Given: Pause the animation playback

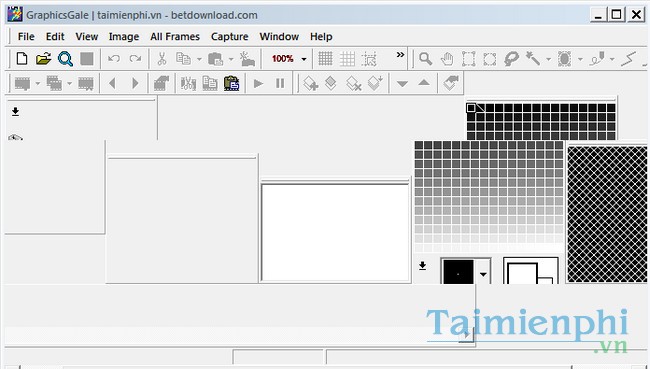Looking at the screenshot, I should point(280,84).
